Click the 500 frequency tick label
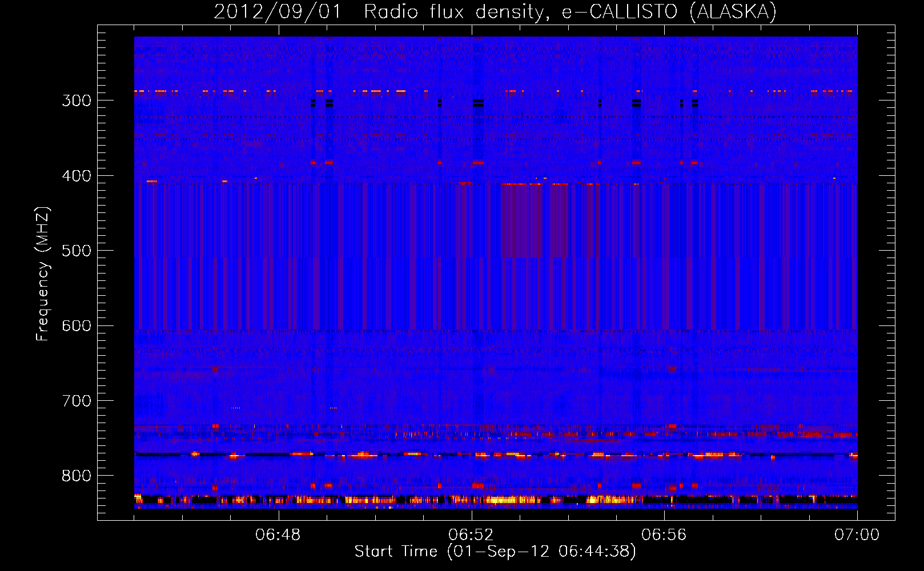The image size is (924, 571). point(77,251)
